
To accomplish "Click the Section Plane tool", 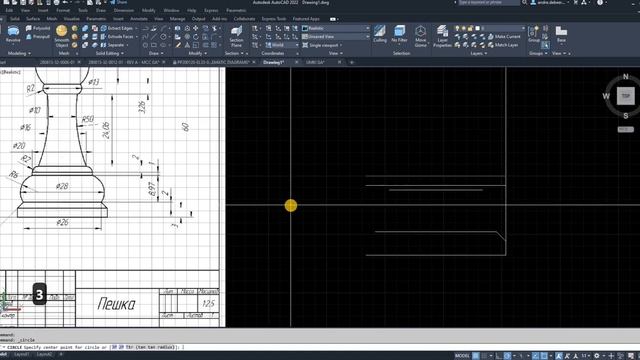I will [x=236, y=35].
